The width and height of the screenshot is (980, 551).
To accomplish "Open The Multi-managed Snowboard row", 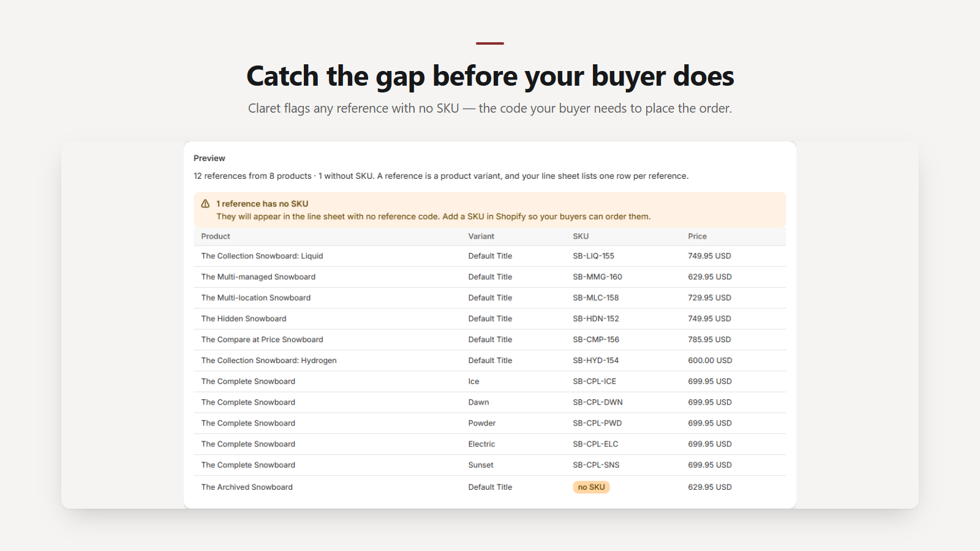I will pos(490,277).
